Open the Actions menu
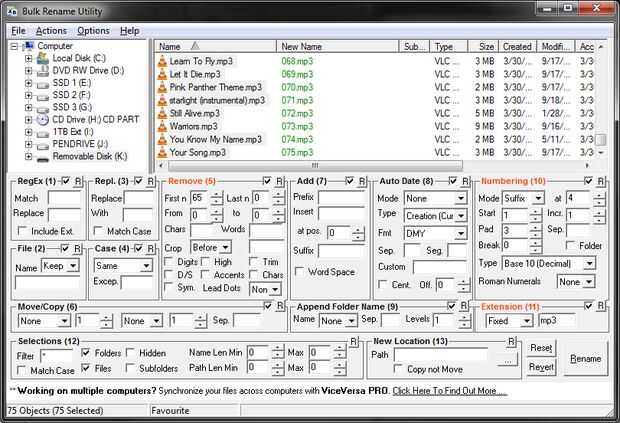This screenshot has height=423, width=620. 51,31
